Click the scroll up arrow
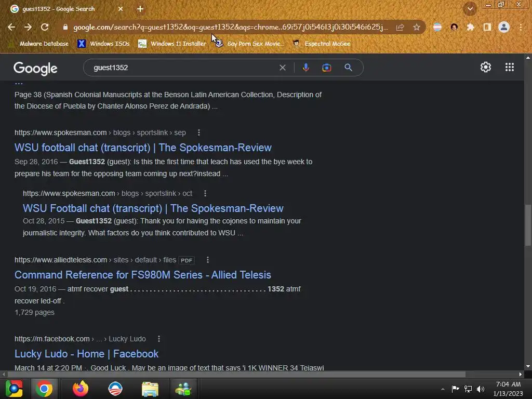 tap(528, 58)
